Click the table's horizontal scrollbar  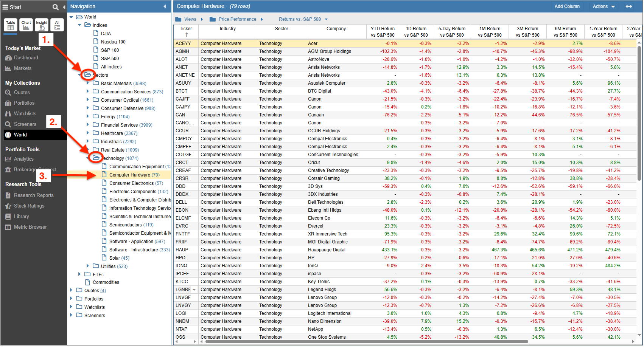tap(366, 342)
